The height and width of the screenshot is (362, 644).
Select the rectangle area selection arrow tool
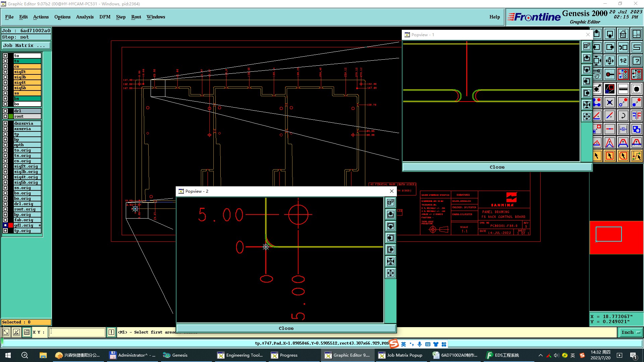click(610, 156)
